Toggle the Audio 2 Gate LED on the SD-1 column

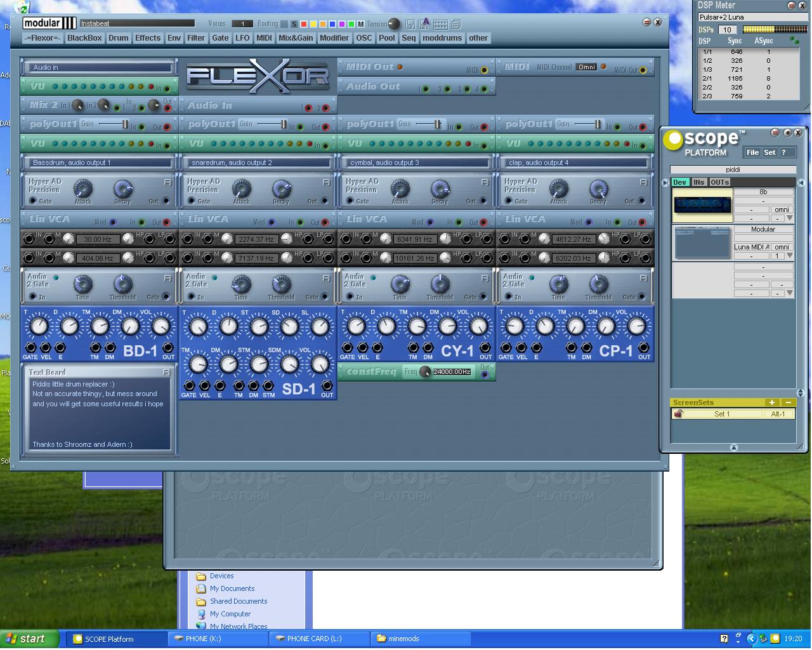(214, 277)
